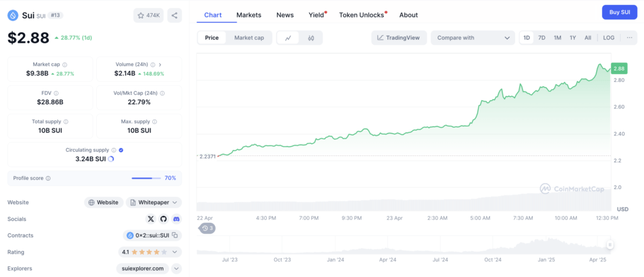Copy the 0x2::sui::SUI contract address
Screen dimensions: 644x277
pos(175,235)
